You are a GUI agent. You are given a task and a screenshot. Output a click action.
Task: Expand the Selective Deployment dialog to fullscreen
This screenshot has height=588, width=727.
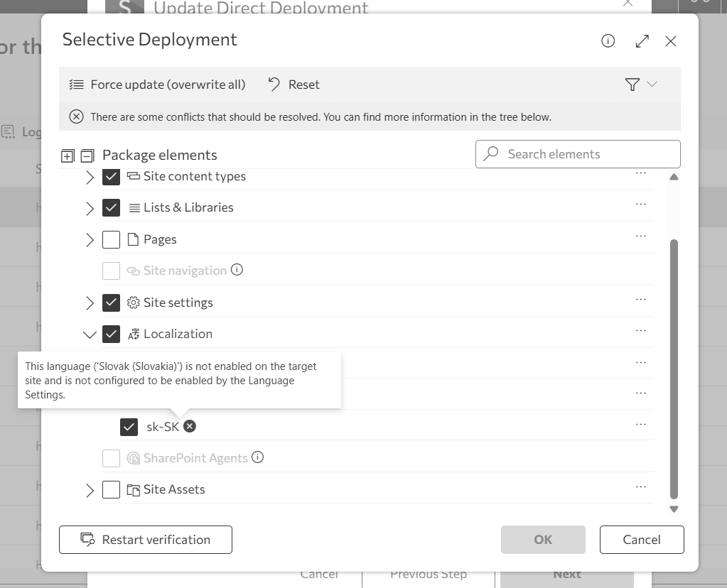[642, 41]
